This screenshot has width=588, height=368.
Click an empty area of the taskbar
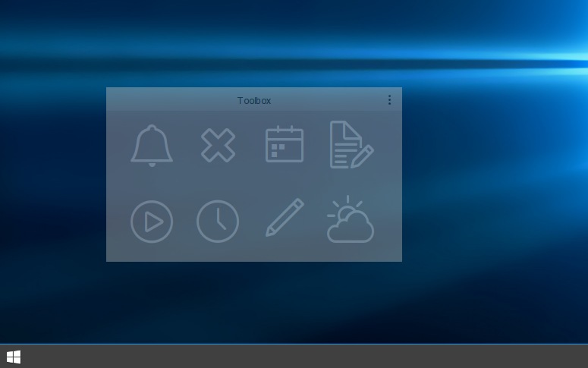coord(303,357)
